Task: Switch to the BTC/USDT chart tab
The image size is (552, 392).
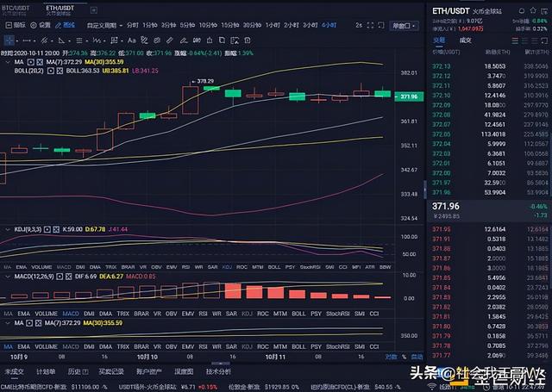Action: pyautogui.click(x=16, y=9)
